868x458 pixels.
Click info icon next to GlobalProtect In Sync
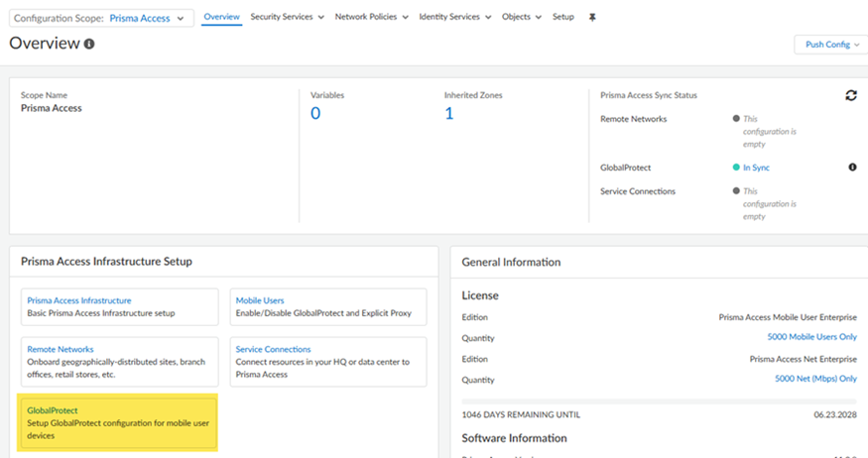(852, 168)
